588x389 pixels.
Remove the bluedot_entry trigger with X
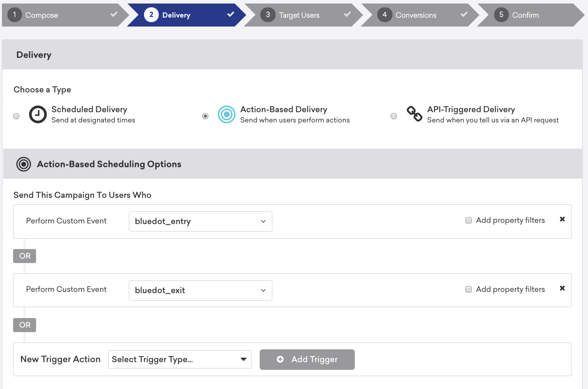click(562, 219)
